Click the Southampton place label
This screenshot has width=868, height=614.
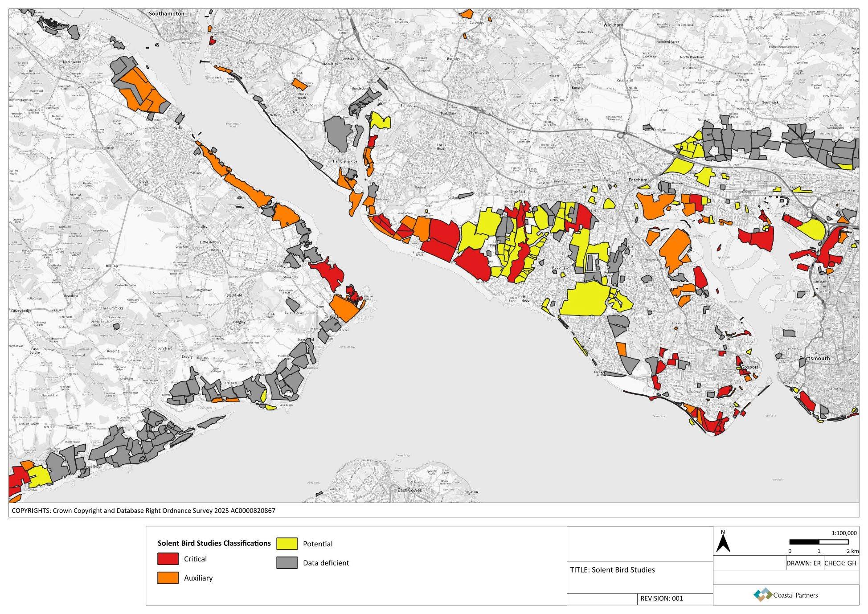point(167,14)
